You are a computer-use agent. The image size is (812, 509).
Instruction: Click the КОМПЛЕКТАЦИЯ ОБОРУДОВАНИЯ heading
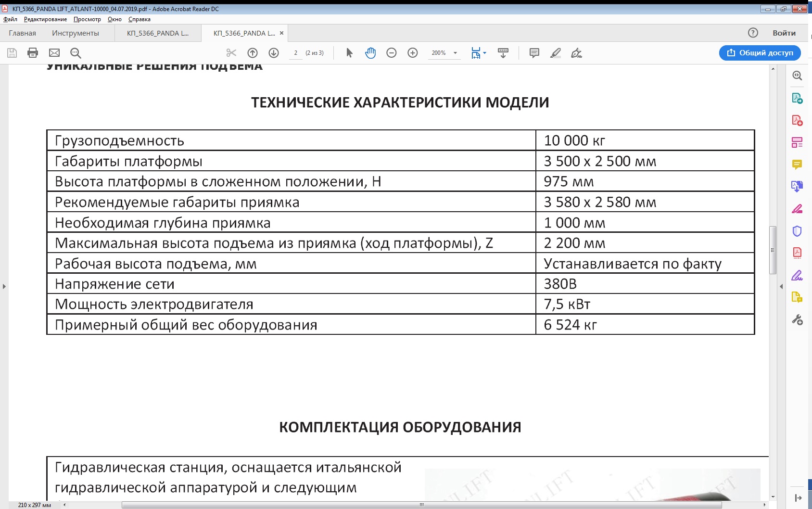point(400,427)
